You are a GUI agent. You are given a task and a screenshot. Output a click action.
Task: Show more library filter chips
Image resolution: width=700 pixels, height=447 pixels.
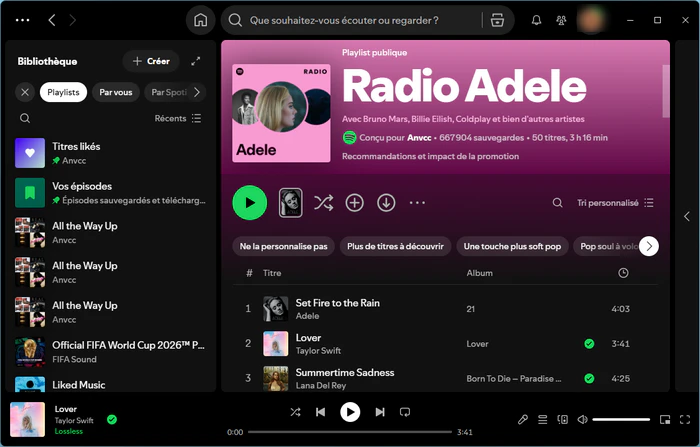click(197, 92)
